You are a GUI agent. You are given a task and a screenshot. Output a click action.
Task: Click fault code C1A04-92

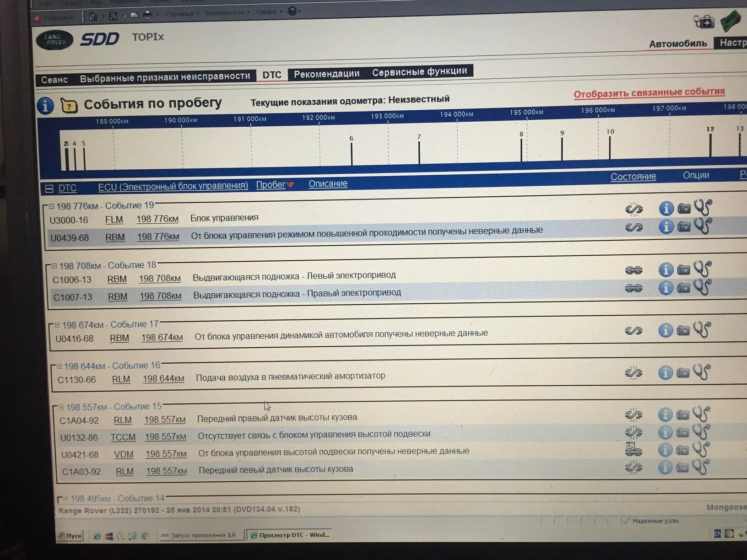point(79,420)
